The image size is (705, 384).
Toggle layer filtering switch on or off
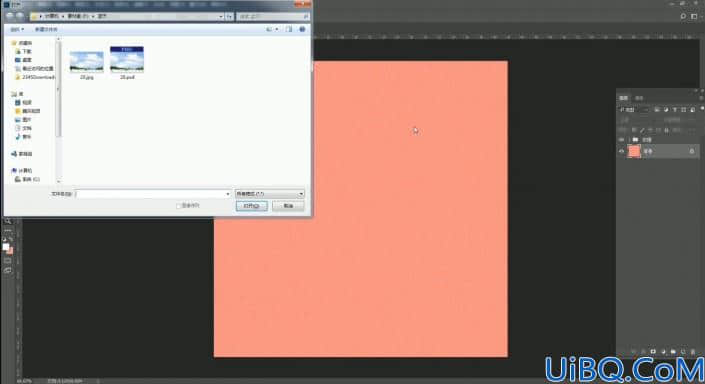(x=701, y=109)
